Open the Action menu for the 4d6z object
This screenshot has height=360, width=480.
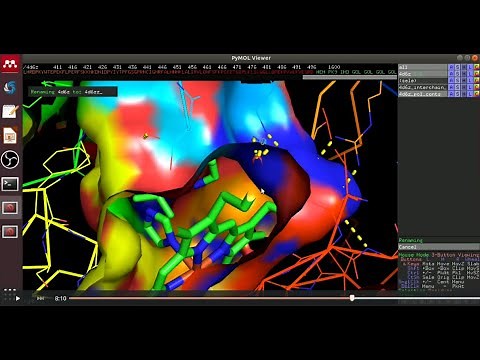(x=451, y=74)
